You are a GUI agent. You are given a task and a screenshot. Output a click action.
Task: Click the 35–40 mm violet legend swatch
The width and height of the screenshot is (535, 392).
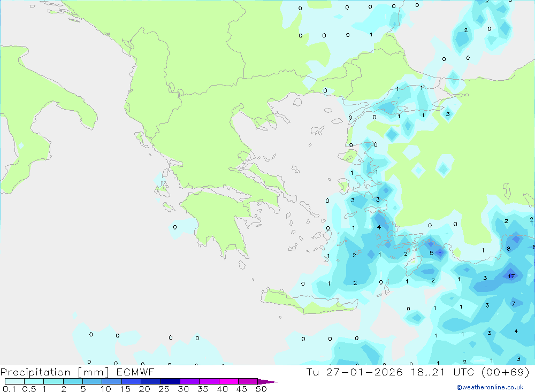coord(209,381)
